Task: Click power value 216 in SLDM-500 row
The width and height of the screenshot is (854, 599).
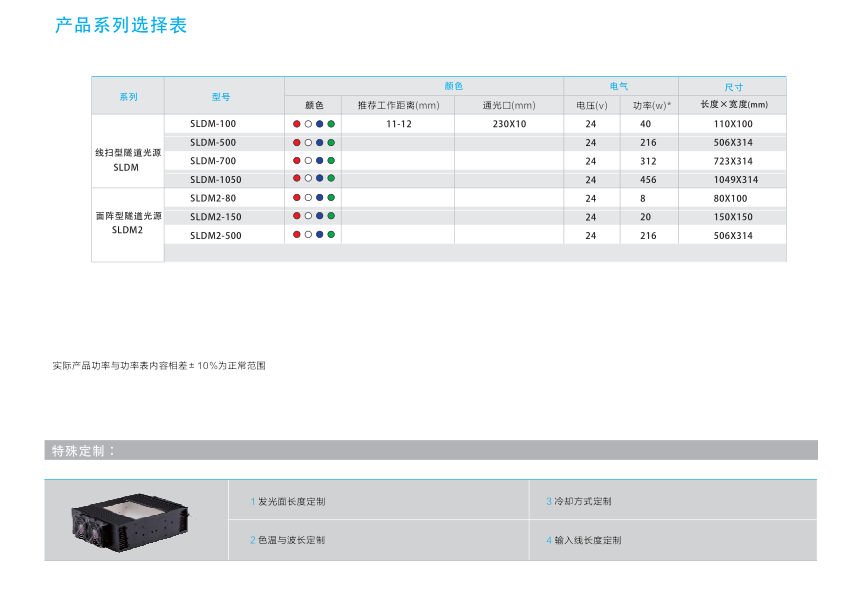Action: [648, 143]
